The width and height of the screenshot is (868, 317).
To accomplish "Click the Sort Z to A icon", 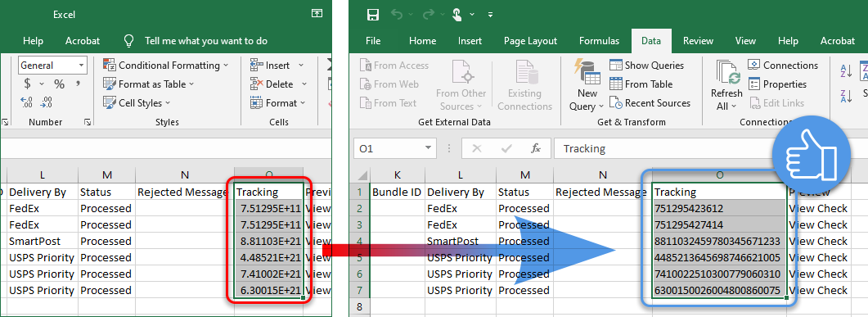I will [x=846, y=96].
